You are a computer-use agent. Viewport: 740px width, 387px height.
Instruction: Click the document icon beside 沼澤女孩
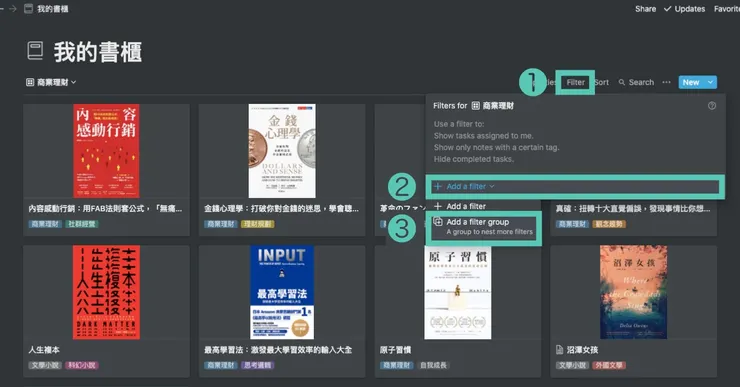560,350
